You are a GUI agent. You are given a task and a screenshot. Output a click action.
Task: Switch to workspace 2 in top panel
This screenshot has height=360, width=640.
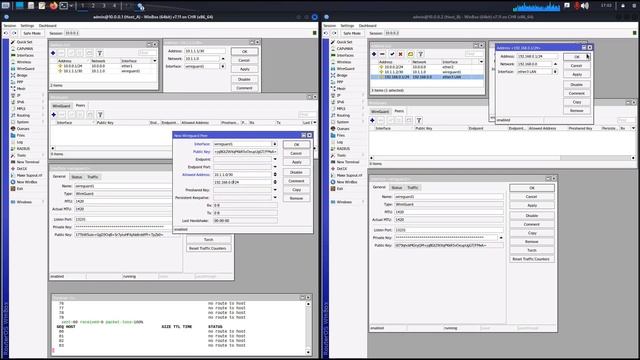click(93, 6)
